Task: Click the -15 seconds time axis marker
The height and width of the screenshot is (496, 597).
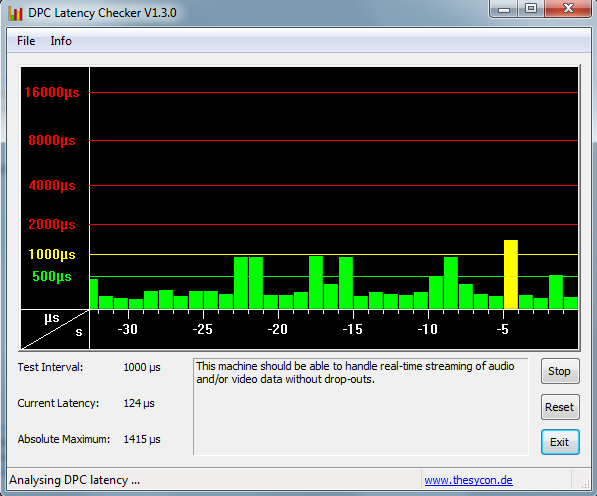Action: pos(353,329)
